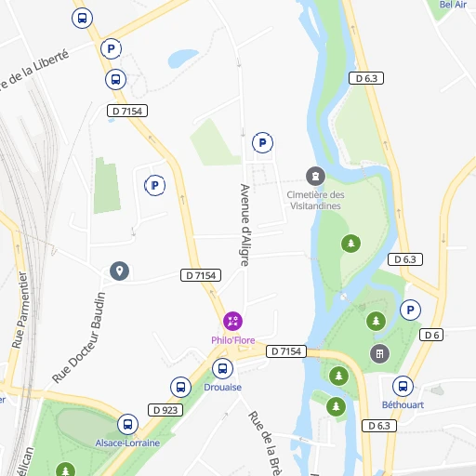This screenshot has height=476, width=476.
Task: Select the Drouaise bus stop icon
Action: pos(222,368)
